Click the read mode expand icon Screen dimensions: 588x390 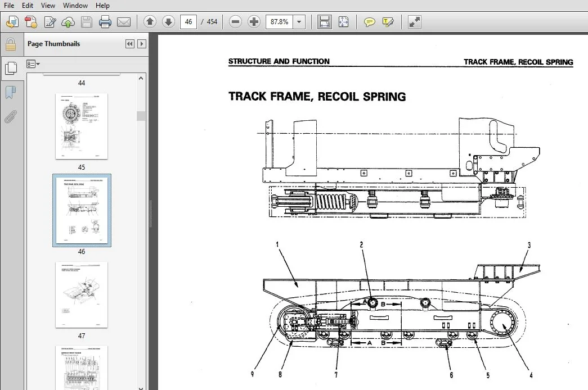click(414, 22)
